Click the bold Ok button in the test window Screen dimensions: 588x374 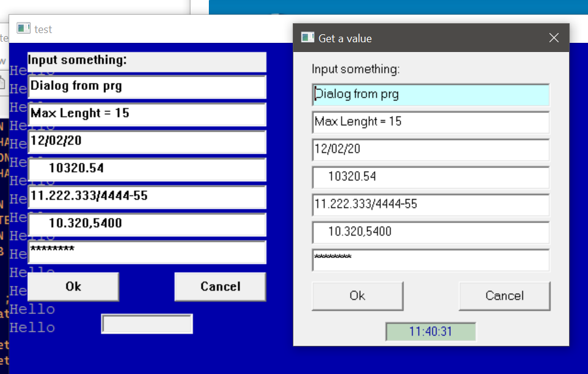click(73, 286)
